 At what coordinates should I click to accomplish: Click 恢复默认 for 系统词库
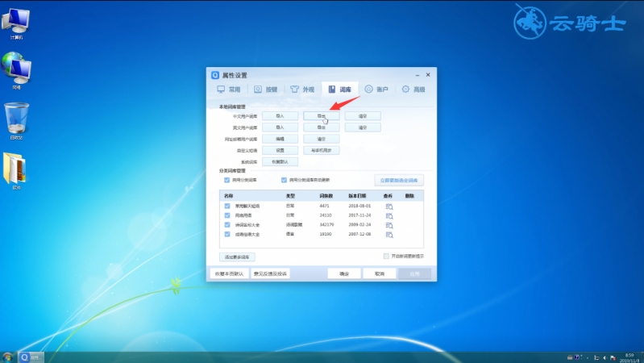[280, 162]
